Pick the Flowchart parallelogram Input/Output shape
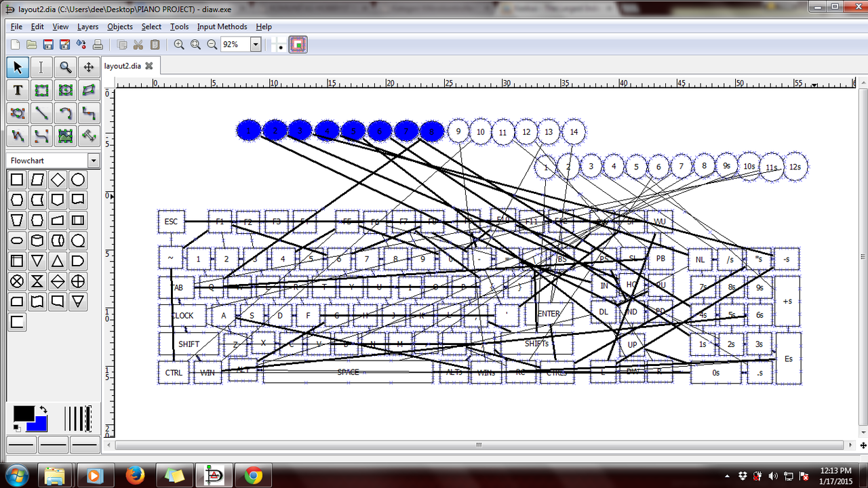Screen dimensions: 868x488 [x=38, y=180]
